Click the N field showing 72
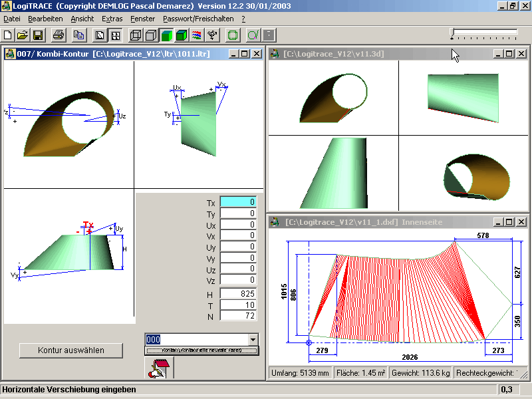Screen dimensions: 532x399 (x=238, y=316)
